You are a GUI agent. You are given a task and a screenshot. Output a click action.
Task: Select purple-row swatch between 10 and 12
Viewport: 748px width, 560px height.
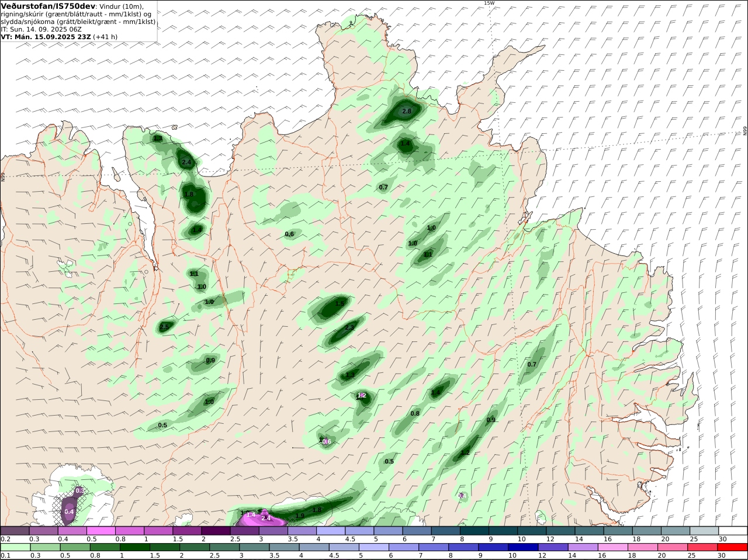[x=532, y=531]
